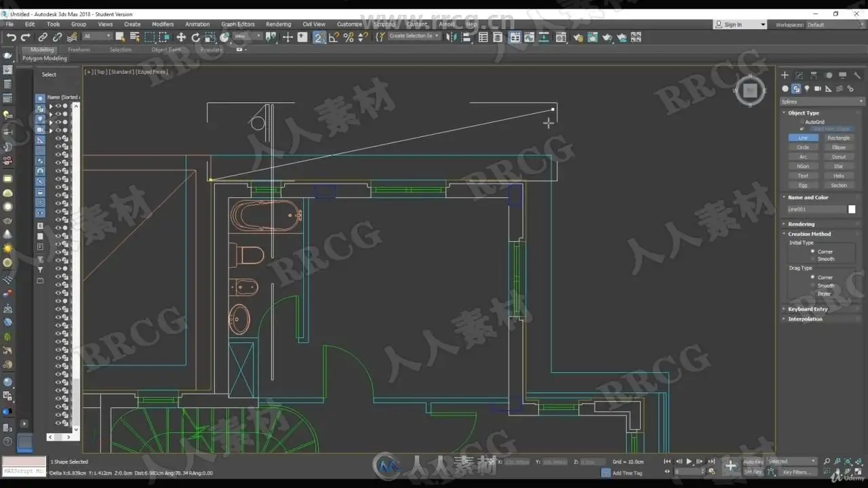868x488 pixels.
Task: Activate the Unlink Selection tool
Action: click(57, 37)
